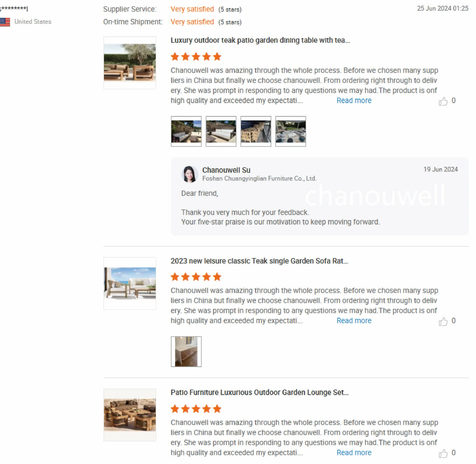Open the teak dining table product thumbnail
The image size is (476, 464).
coord(130,63)
